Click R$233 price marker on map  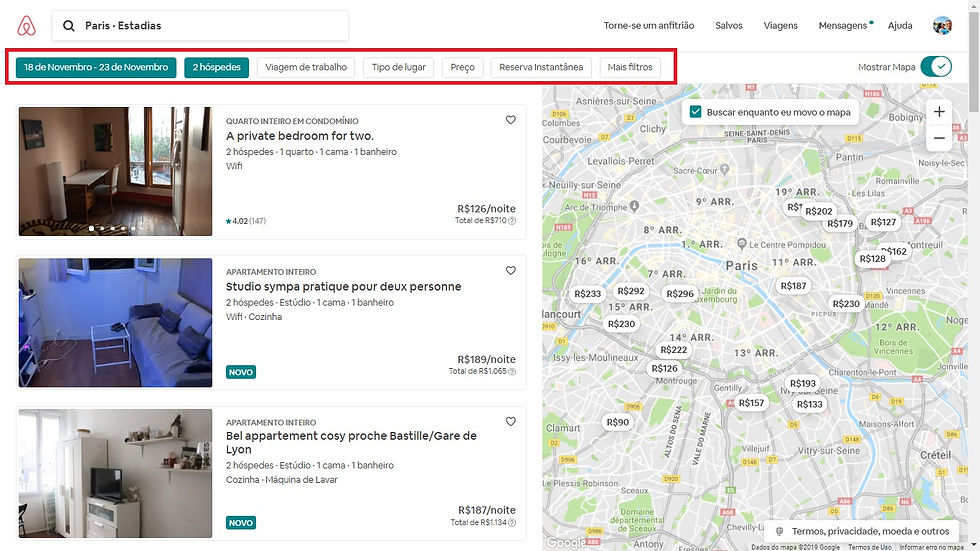pos(588,294)
